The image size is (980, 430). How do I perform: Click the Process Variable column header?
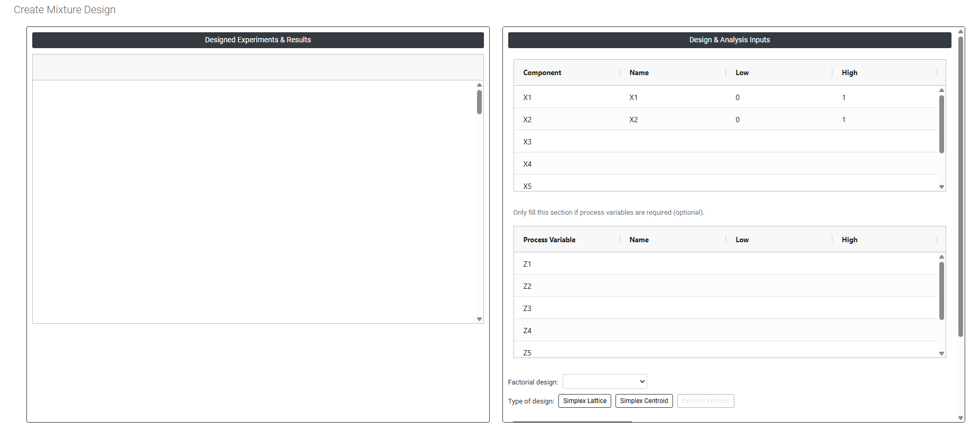click(549, 240)
